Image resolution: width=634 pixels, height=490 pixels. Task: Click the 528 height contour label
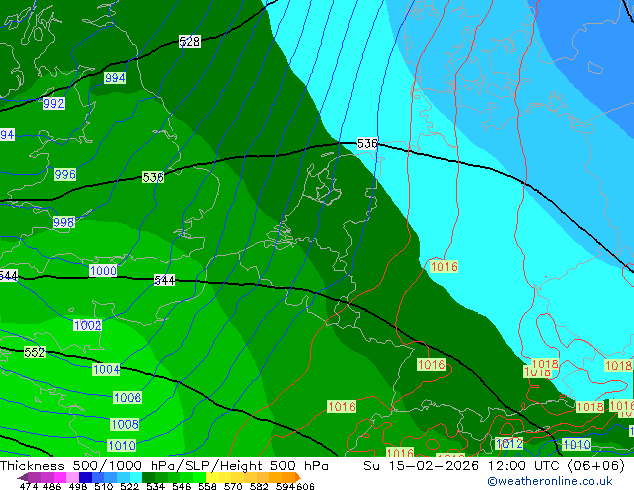pyautogui.click(x=190, y=41)
